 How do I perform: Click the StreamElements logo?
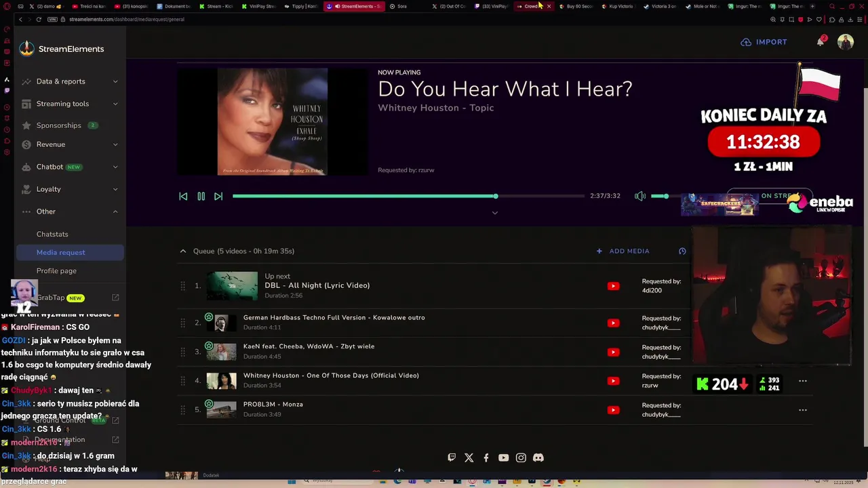pyautogui.click(x=62, y=49)
